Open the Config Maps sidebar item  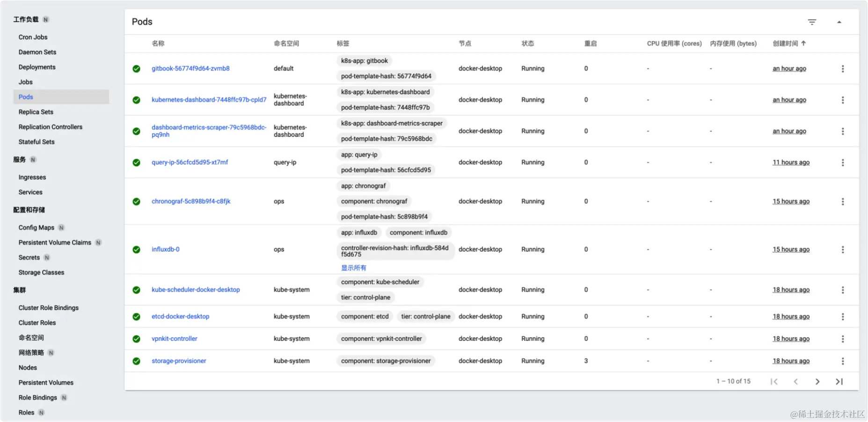[x=36, y=228]
